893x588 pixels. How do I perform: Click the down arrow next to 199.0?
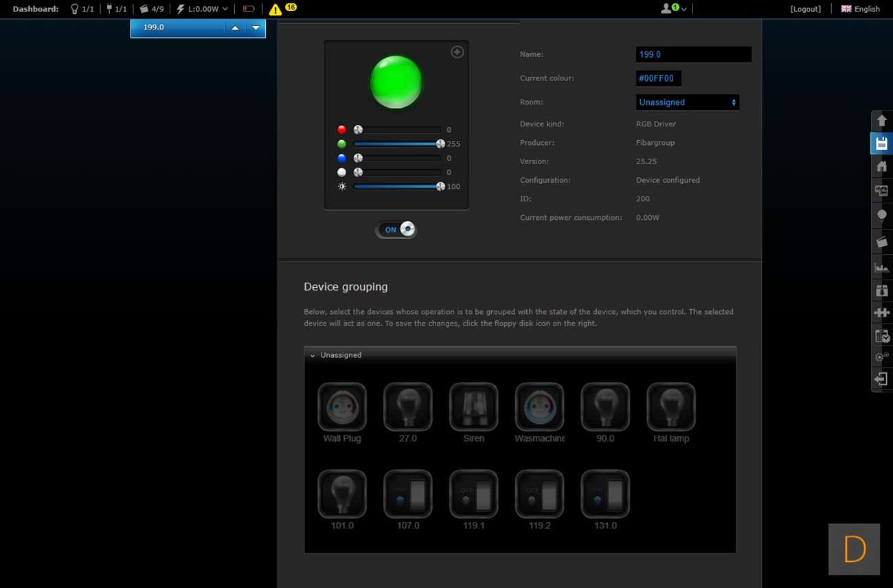click(256, 27)
